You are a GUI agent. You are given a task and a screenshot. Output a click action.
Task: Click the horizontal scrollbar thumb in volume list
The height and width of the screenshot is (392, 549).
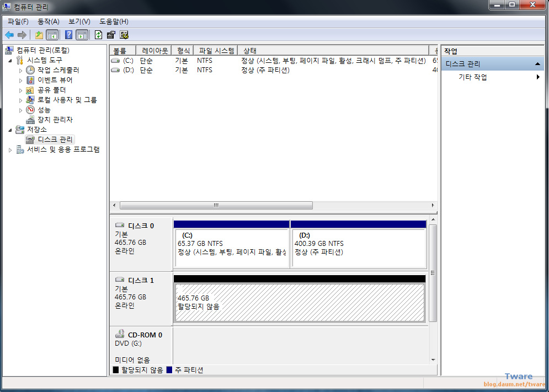[216, 206]
